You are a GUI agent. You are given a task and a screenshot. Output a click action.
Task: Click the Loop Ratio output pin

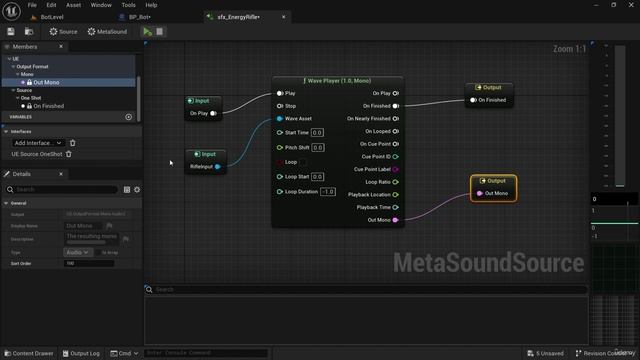(396, 182)
